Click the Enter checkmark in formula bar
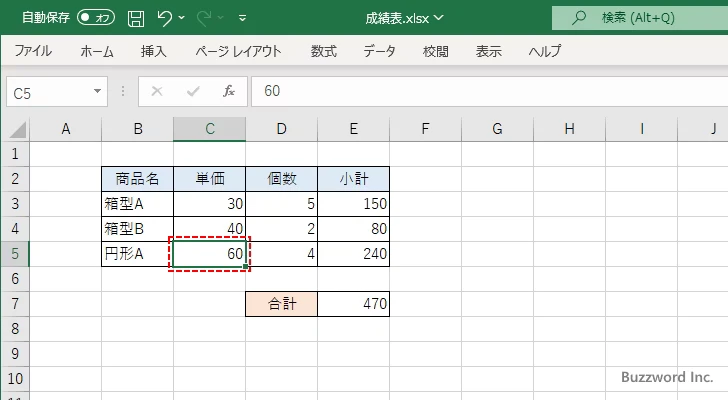This screenshot has width=728, height=400. [x=193, y=91]
